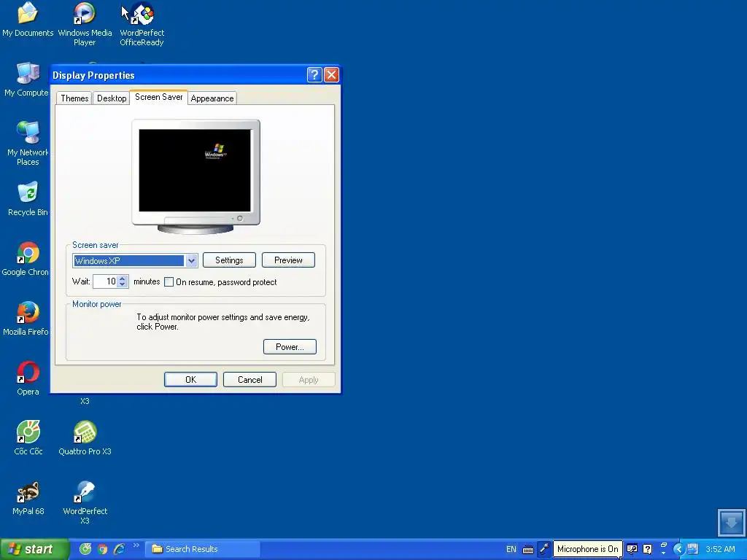Open the screen saver dropdown list
This screenshot has width=747, height=560.
pos(191,260)
